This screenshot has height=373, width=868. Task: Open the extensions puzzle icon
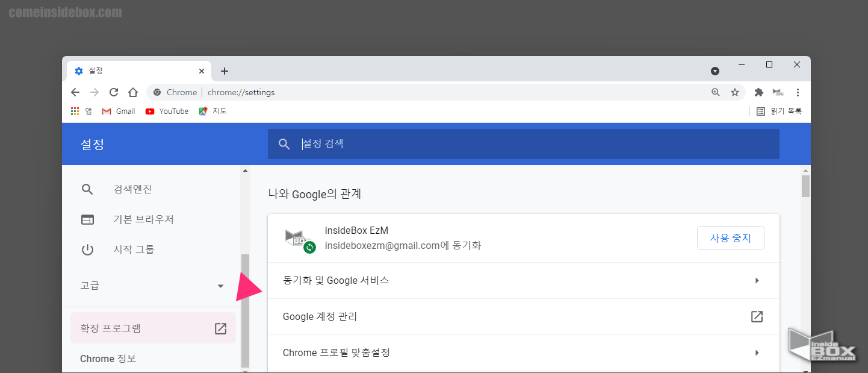[x=759, y=92]
